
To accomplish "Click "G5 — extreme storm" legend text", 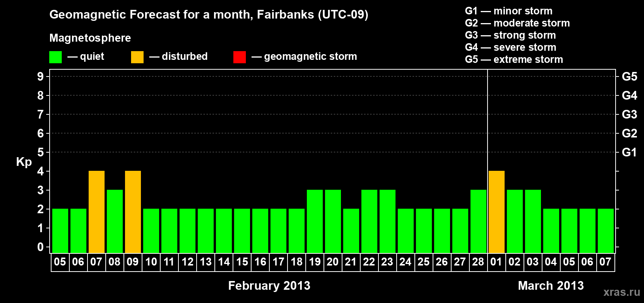I will (x=514, y=59).
